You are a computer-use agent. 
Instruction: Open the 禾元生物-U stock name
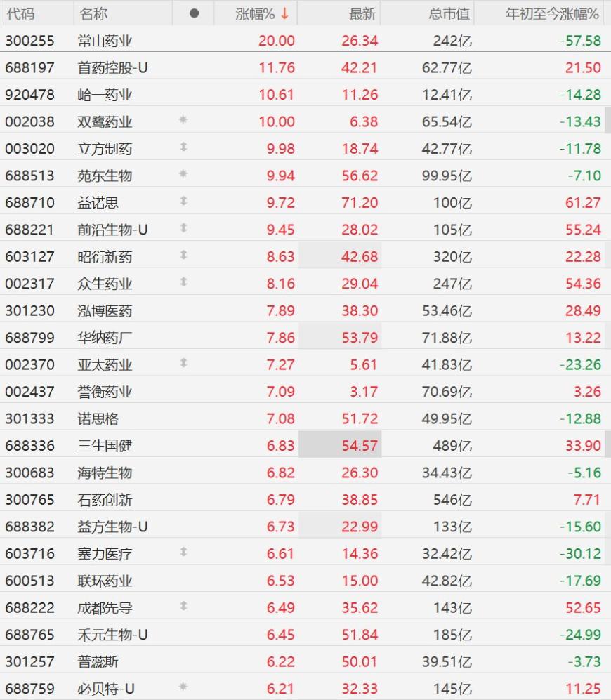[112, 635]
